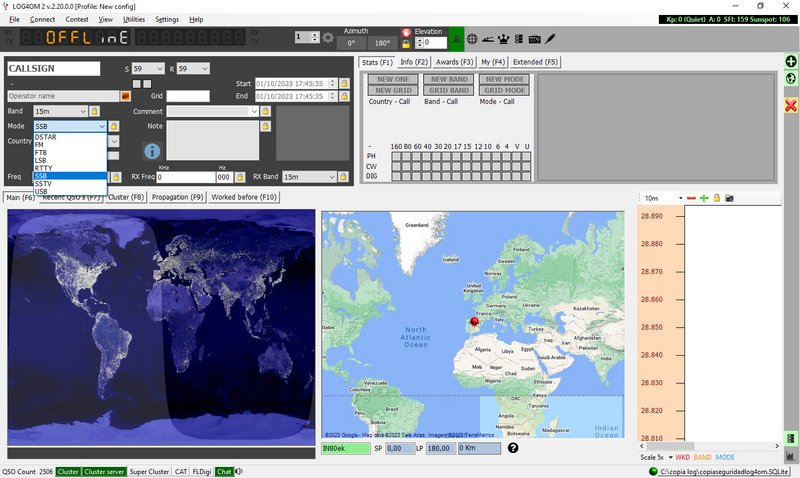Toggle the yellow azimuth/elevation lock icon
800x478 pixels.
coord(406,44)
